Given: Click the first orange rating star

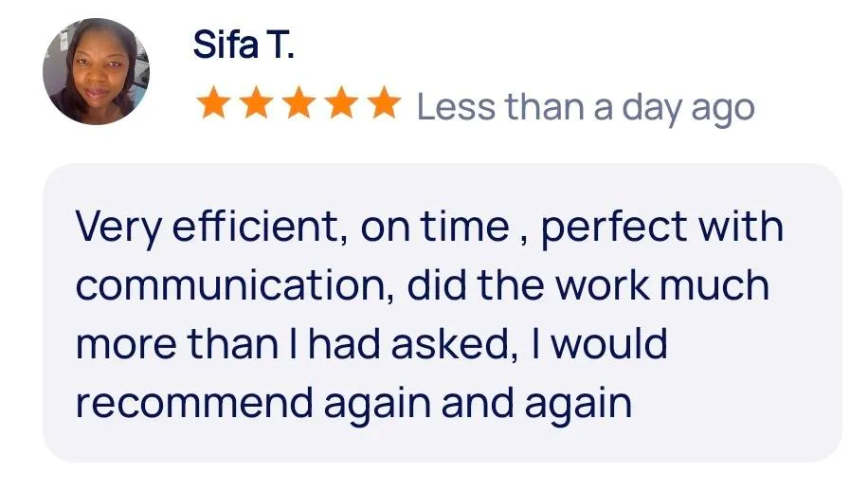Looking at the screenshot, I should (212, 106).
